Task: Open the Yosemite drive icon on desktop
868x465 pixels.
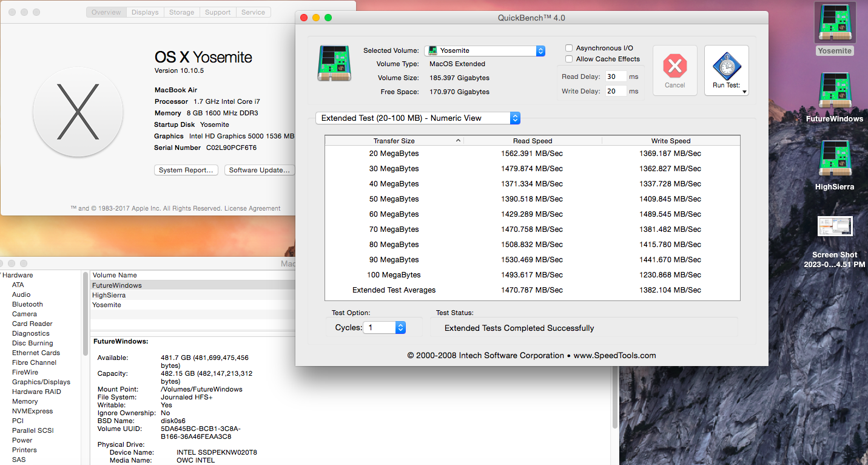Action: 835,23
